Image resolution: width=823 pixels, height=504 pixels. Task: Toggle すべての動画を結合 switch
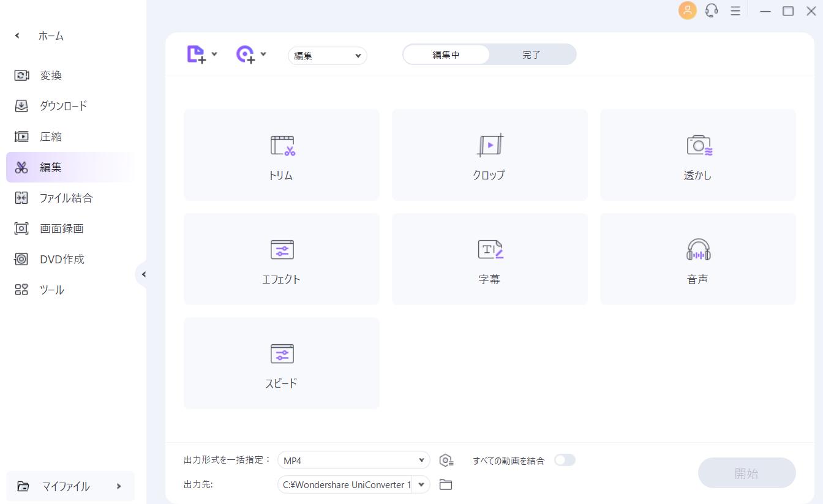565,460
